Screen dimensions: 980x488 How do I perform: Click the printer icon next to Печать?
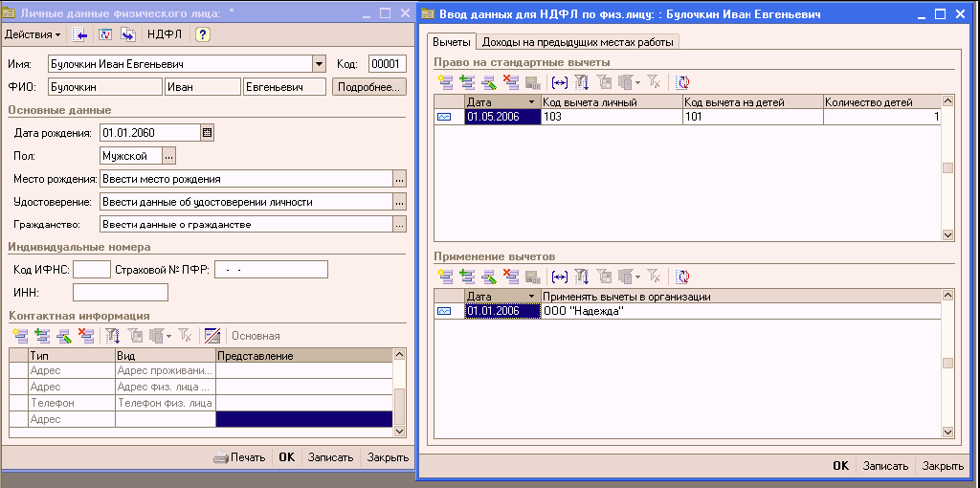click(220, 457)
